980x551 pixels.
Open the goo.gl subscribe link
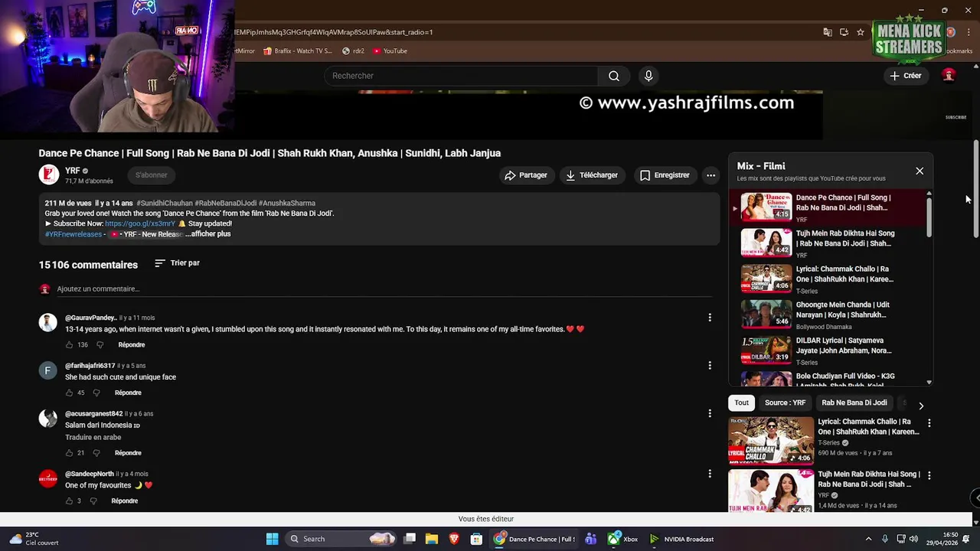coord(140,223)
